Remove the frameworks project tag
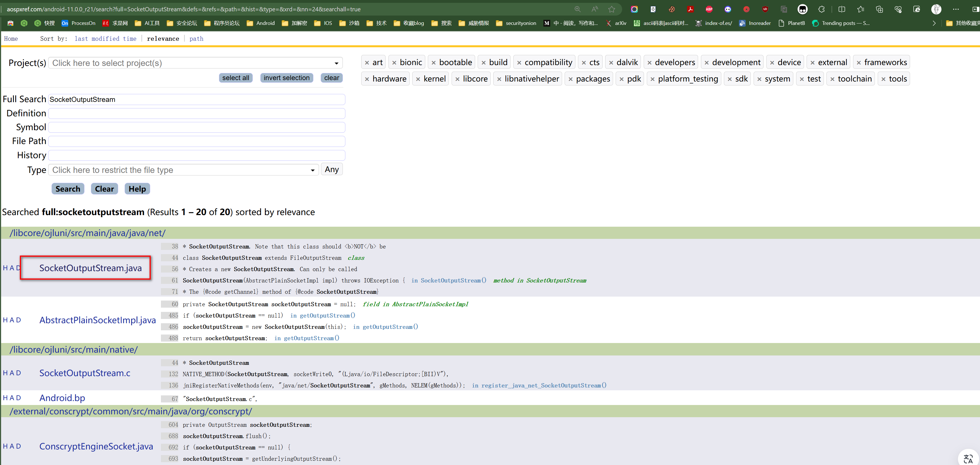The height and width of the screenshot is (465, 980). tap(859, 63)
